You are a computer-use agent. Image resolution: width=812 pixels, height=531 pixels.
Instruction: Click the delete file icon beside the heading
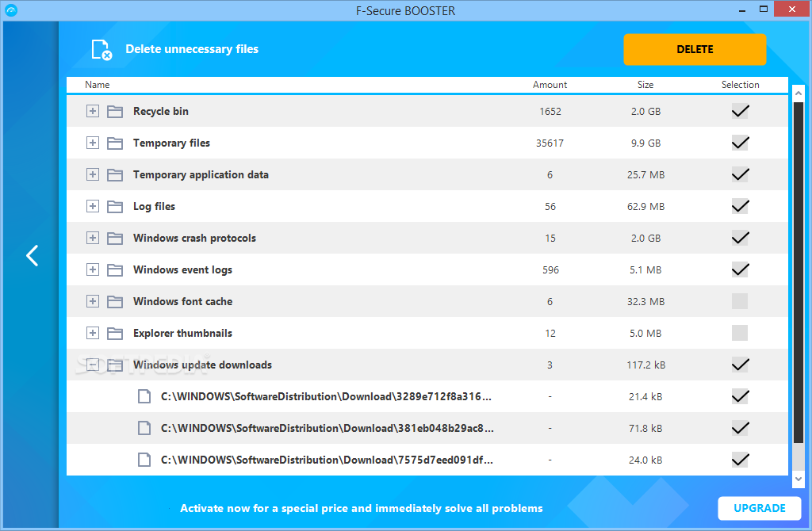click(x=101, y=50)
